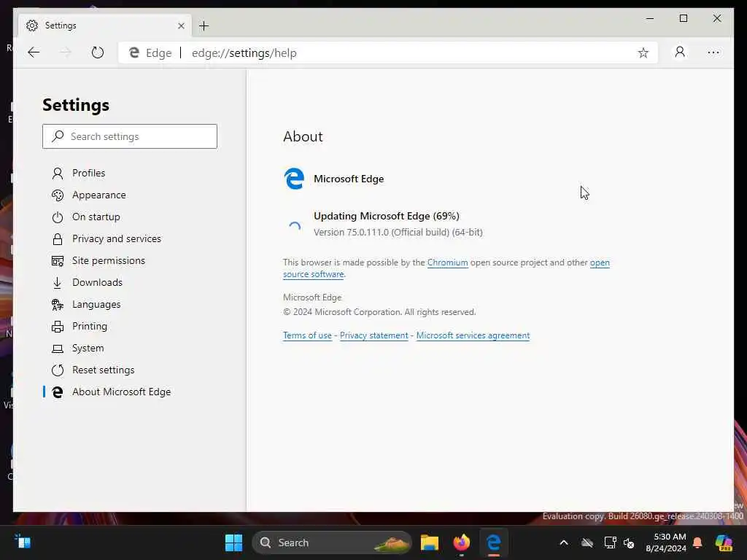
Task: Open Appearance settings
Action: [99, 195]
